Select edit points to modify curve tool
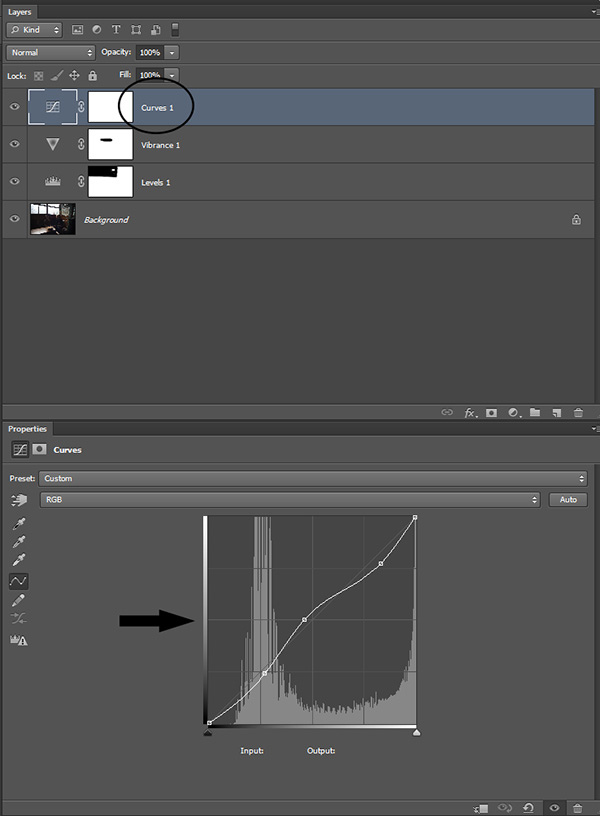 pos(19,581)
